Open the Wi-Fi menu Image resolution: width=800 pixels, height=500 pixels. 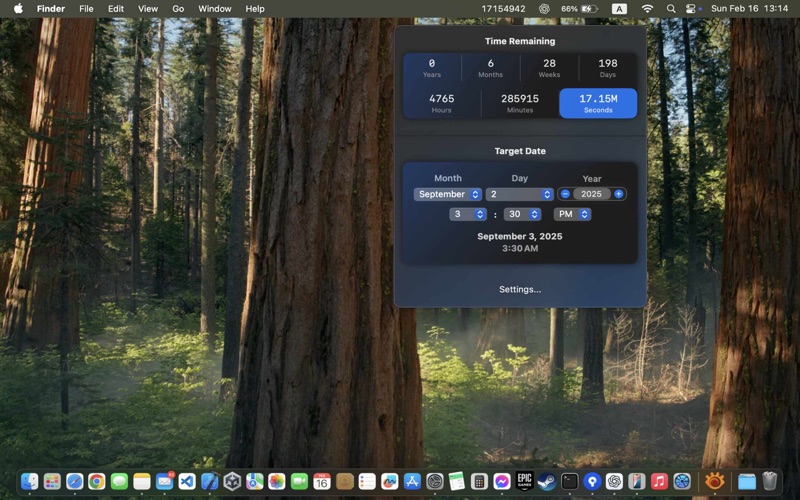(x=647, y=9)
